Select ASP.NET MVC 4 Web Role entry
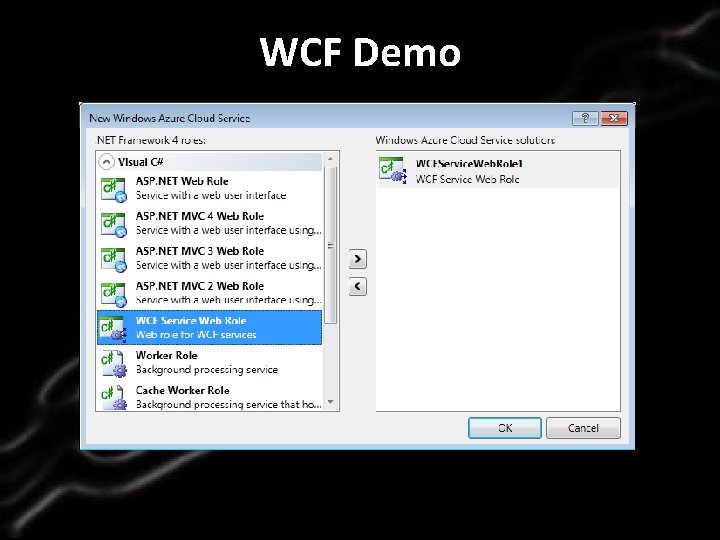 pos(209,223)
